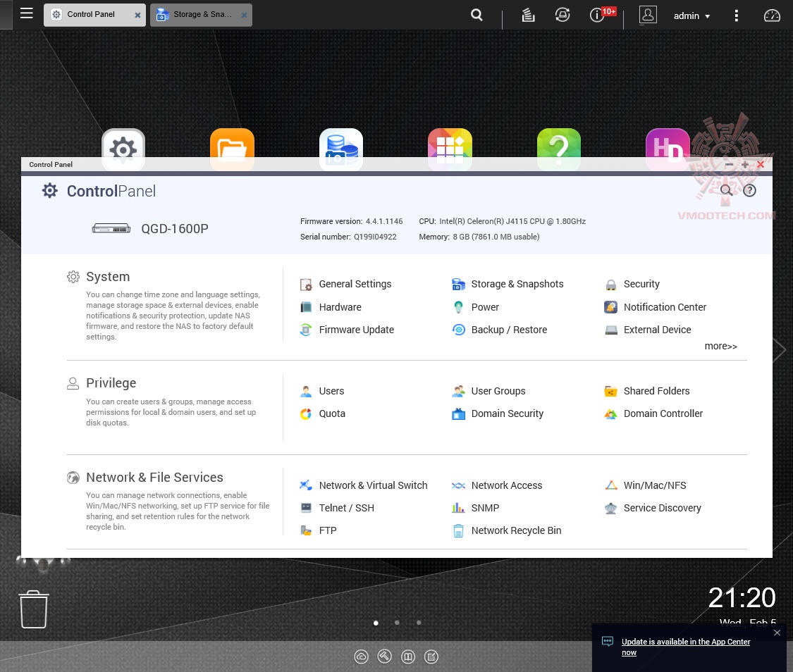Go to next desktop page arrow

(780, 349)
